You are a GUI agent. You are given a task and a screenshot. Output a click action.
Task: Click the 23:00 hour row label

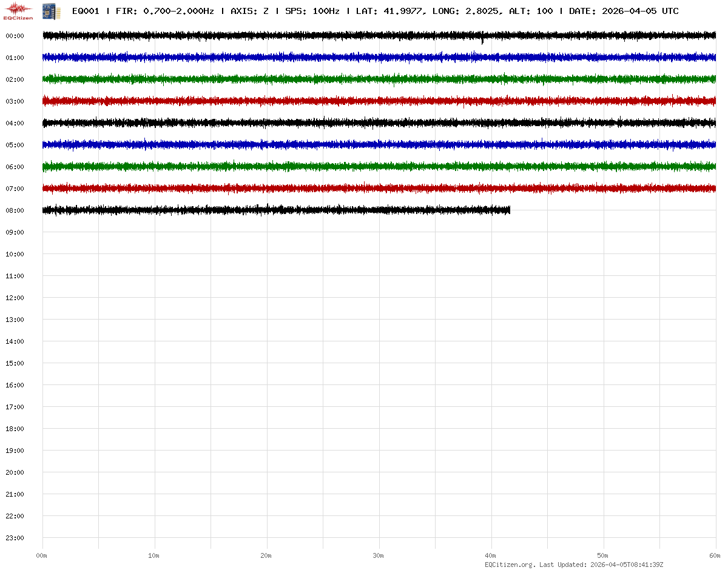(x=15, y=538)
